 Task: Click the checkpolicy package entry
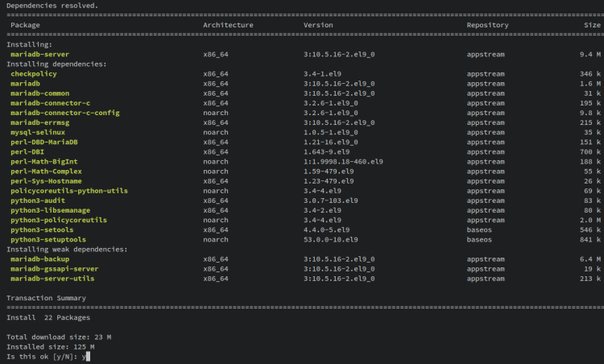tap(34, 73)
